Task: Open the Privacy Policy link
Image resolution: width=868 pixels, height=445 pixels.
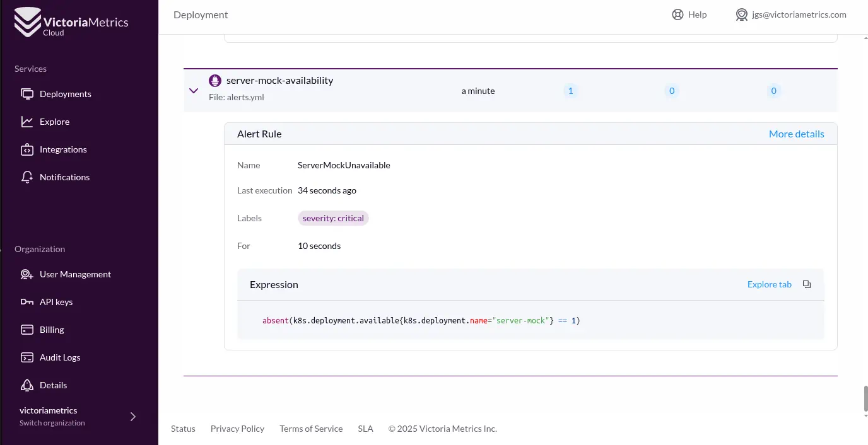Action: (237, 429)
